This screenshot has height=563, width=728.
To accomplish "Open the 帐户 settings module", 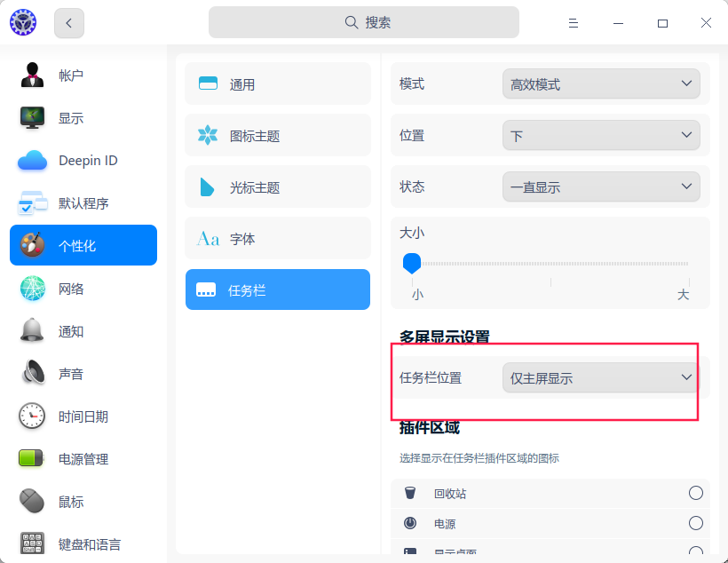I will [83, 75].
